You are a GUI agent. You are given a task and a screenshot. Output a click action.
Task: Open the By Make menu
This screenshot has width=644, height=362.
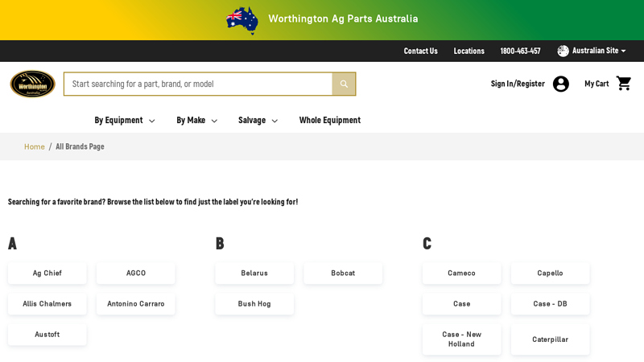[x=191, y=120]
